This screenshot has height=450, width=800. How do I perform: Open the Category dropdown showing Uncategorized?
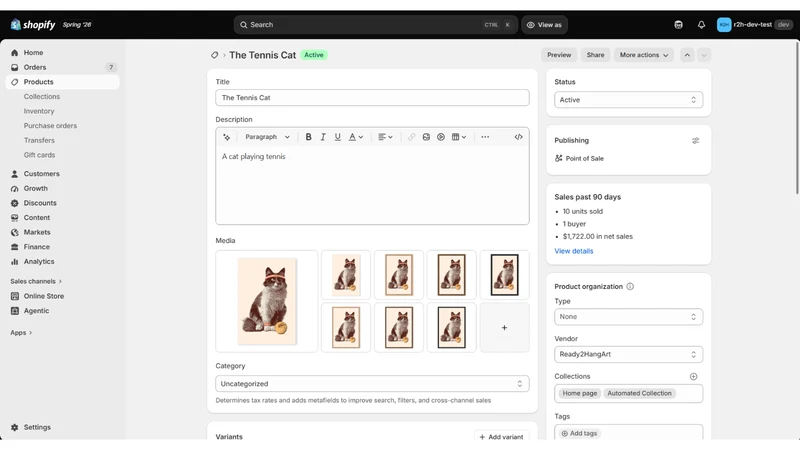[372, 384]
